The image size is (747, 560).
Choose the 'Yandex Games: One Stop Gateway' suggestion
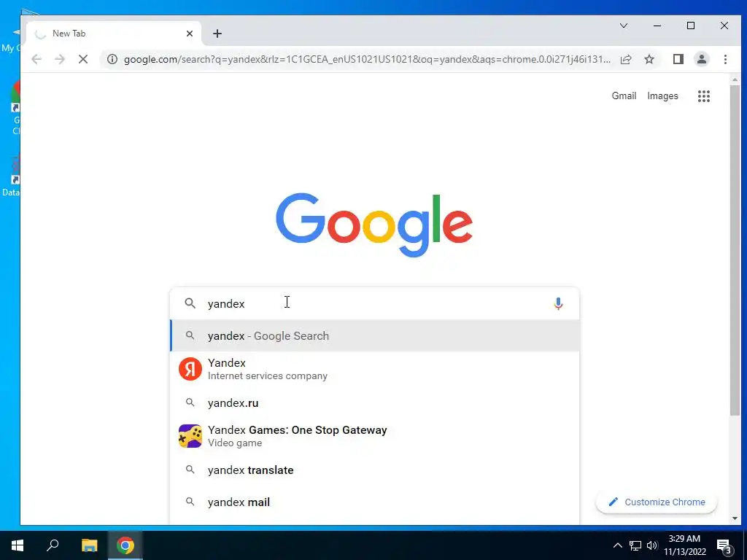click(x=375, y=436)
